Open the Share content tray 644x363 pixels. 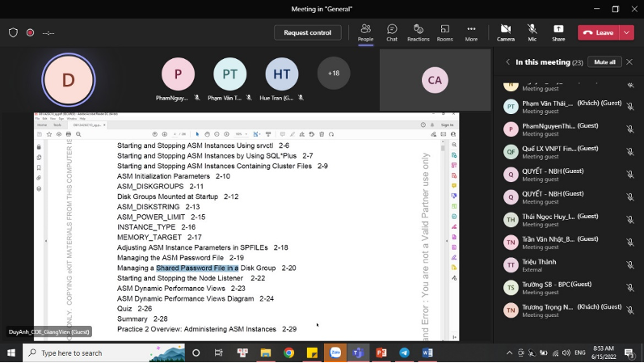[558, 32]
